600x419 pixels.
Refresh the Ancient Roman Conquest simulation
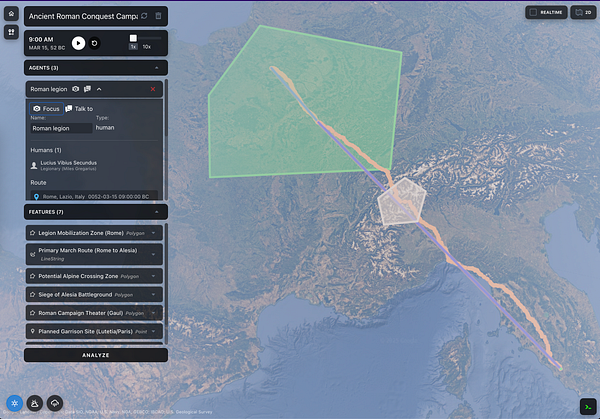(144, 16)
